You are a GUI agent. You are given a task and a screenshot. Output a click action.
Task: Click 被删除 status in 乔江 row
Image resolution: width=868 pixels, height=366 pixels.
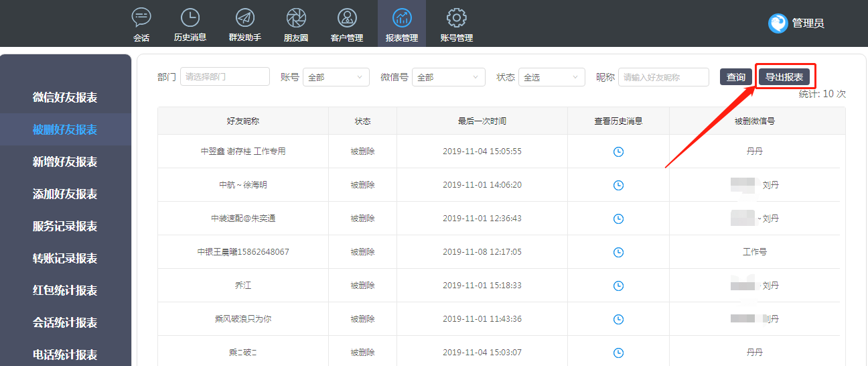(x=362, y=286)
